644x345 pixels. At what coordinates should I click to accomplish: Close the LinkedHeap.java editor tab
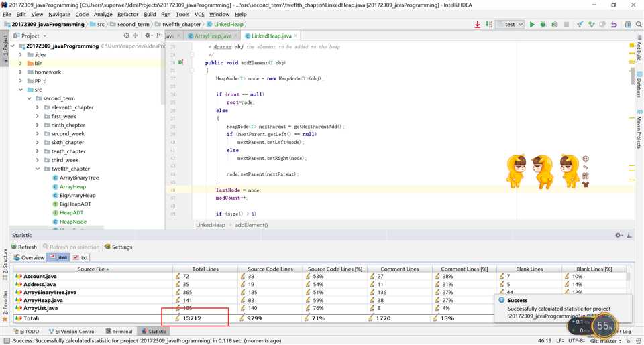(x=295, y=36)
